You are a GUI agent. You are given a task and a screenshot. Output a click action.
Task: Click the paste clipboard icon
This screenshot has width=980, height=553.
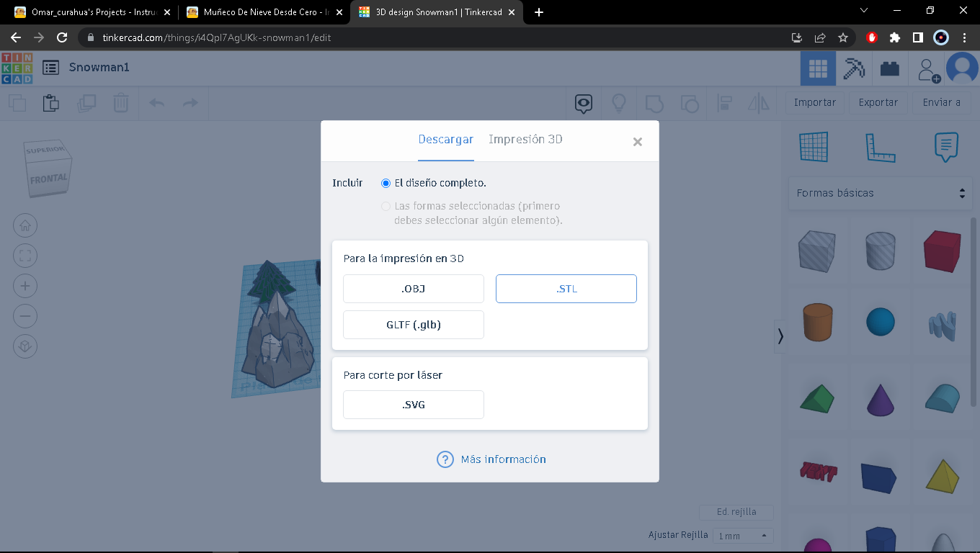coord(51,103)
